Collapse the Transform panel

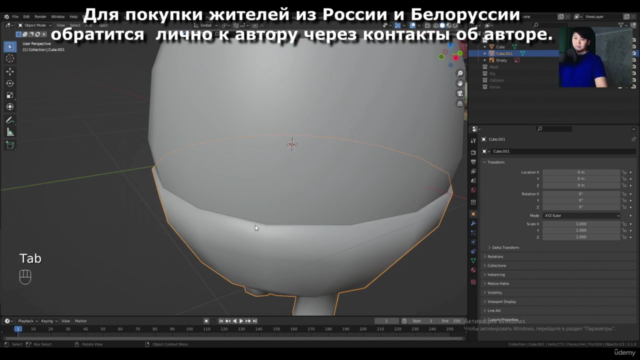[x=496, y=162]
